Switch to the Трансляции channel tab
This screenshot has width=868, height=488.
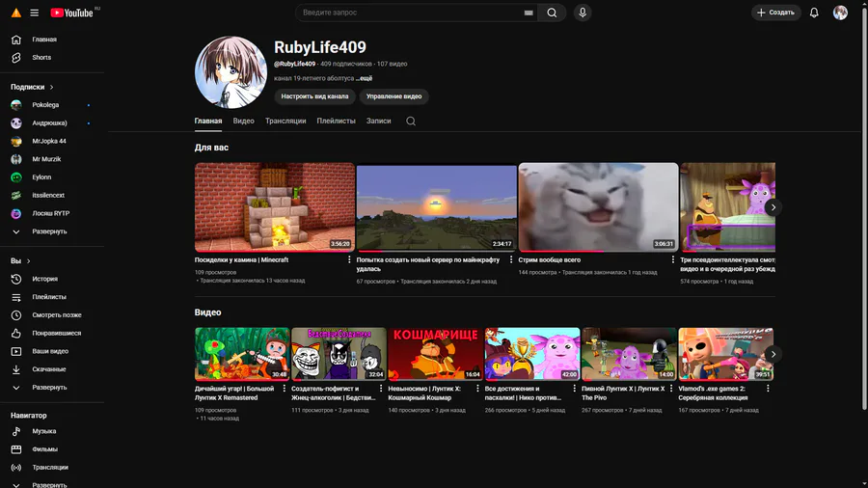pos(285,122)
